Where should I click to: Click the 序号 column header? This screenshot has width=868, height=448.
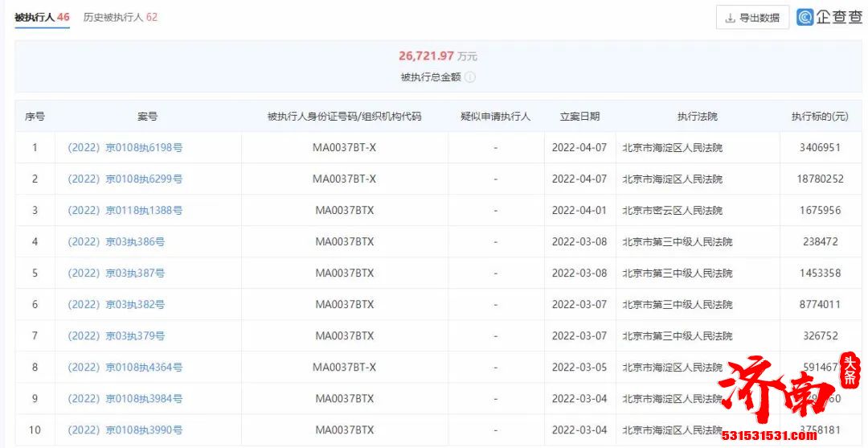coord(35,117)
